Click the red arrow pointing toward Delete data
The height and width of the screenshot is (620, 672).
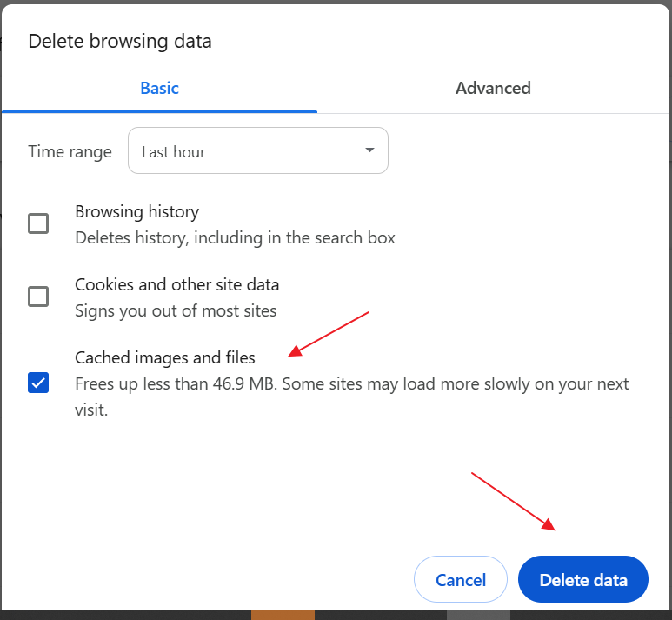point(513,501)
